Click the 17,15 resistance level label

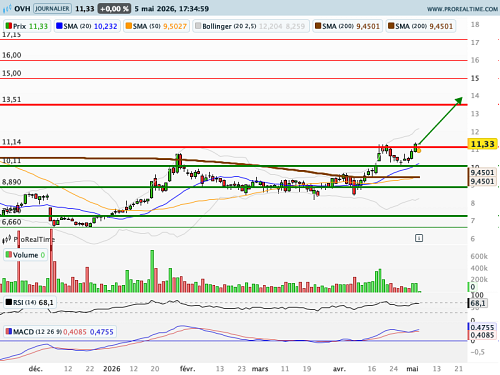[12, 35]
